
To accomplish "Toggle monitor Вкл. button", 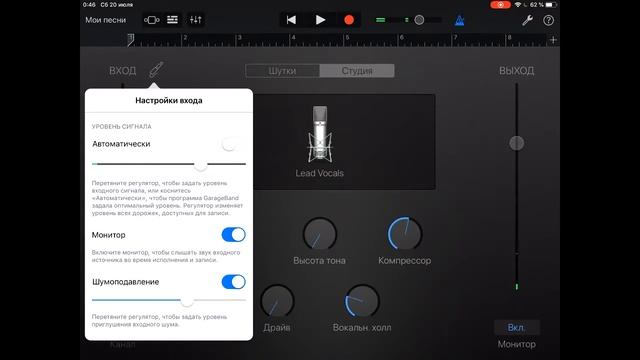I will point(516,327).
